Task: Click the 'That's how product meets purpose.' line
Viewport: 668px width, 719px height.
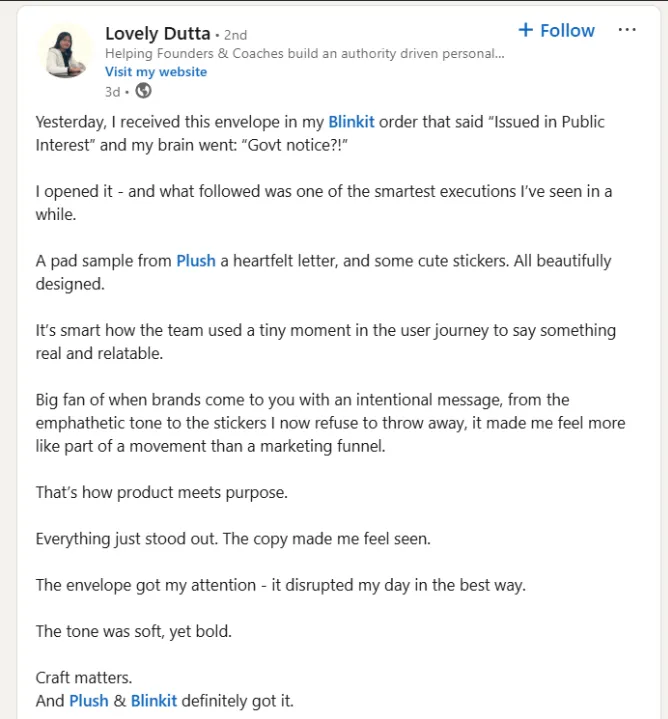Action: pyautogui.click(x=162, y=492)
